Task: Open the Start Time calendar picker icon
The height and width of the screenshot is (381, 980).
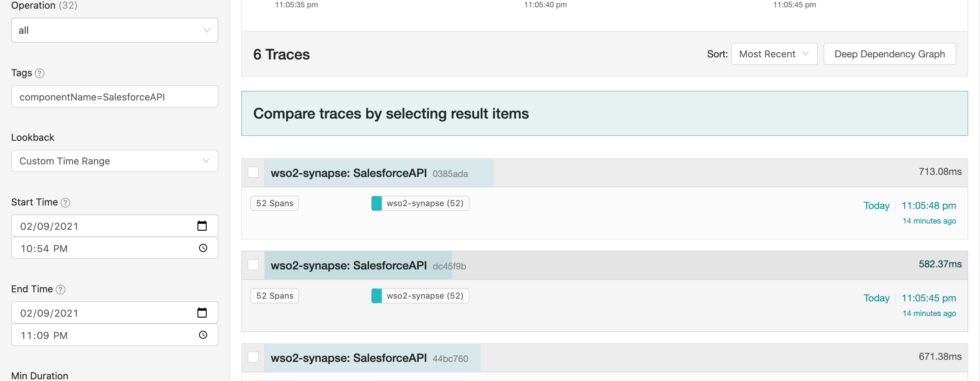Action: [202, 226]
